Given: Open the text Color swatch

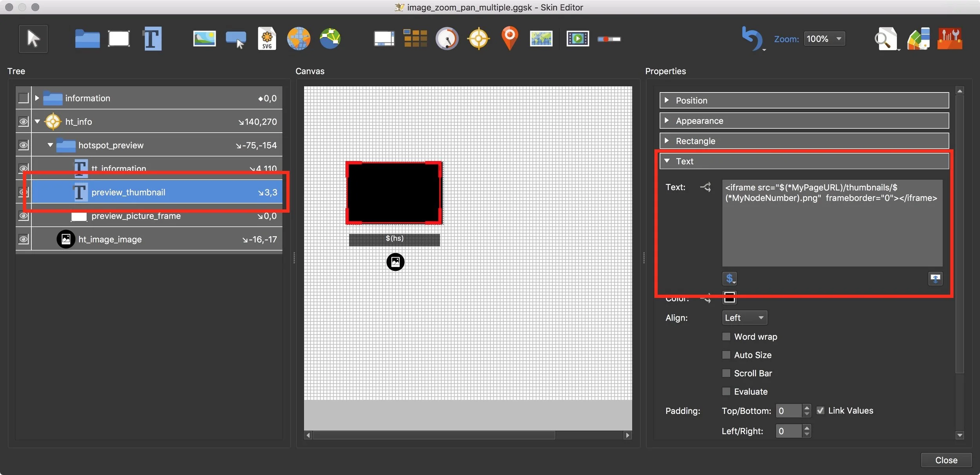Looking at the screenshot, I should click(729, 298).
